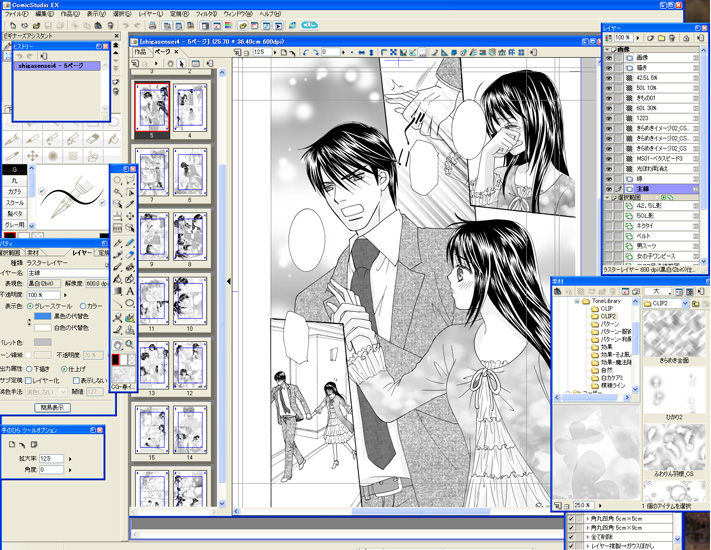The height and width of the screenshot is (550, 711).
Task: Select the Zoom magnifier tool in the tool palette
Action: point(130,345)
